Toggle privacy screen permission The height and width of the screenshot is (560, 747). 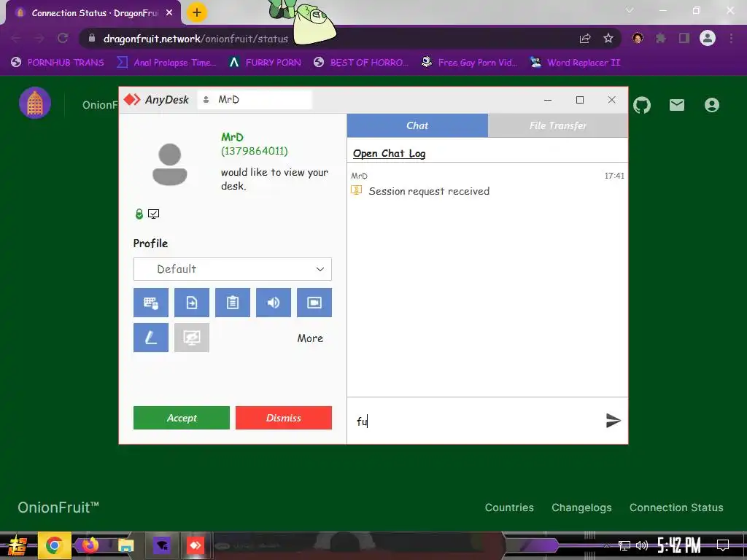(192, 338)
